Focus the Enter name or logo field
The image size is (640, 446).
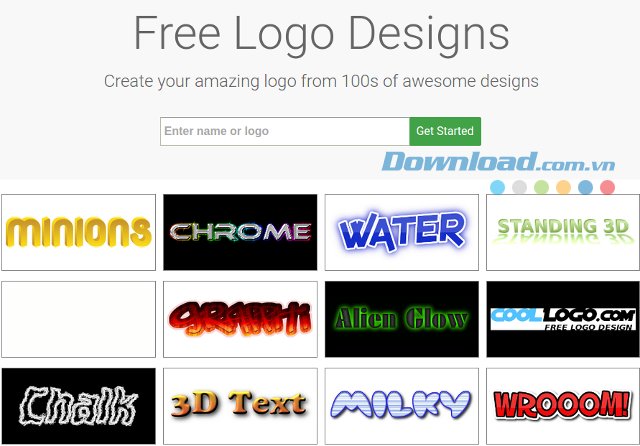pyautogui.click(x=285, y=131)
